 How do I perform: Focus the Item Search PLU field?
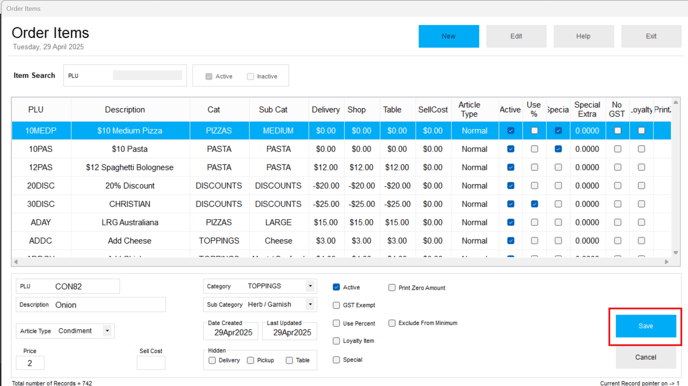(147, 75)
